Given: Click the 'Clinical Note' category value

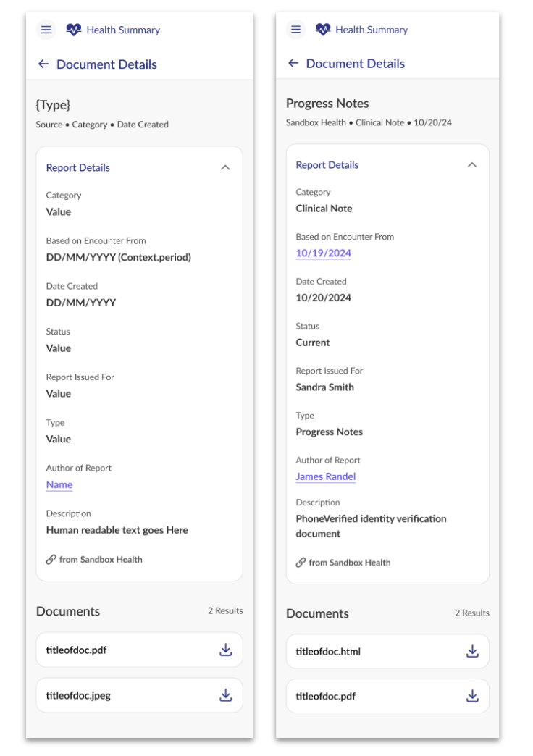Looking at the screenshot, I should tap(324, 209).
